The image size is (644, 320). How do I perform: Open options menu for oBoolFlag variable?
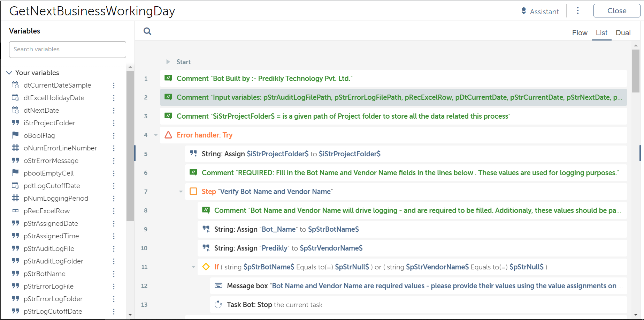(x=114, y=136)
